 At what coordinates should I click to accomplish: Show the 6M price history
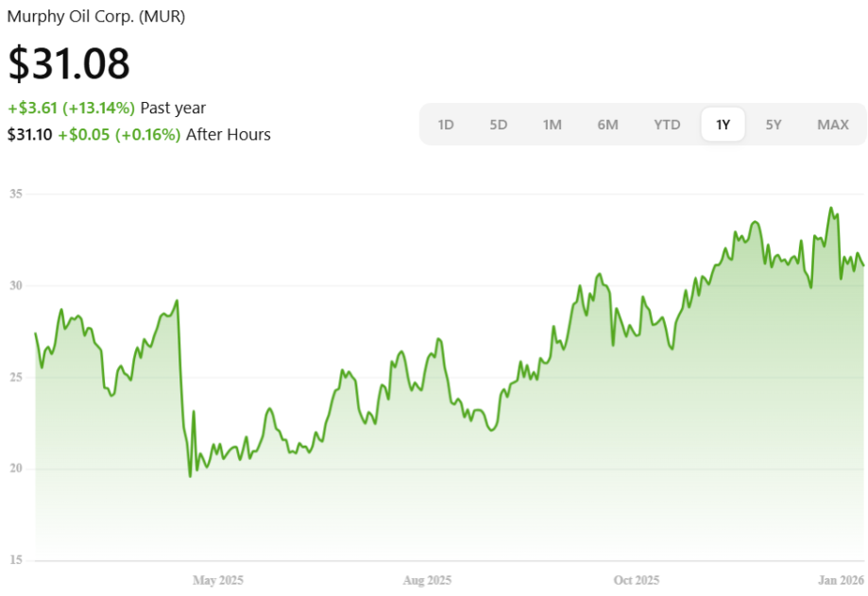[607, 125]
